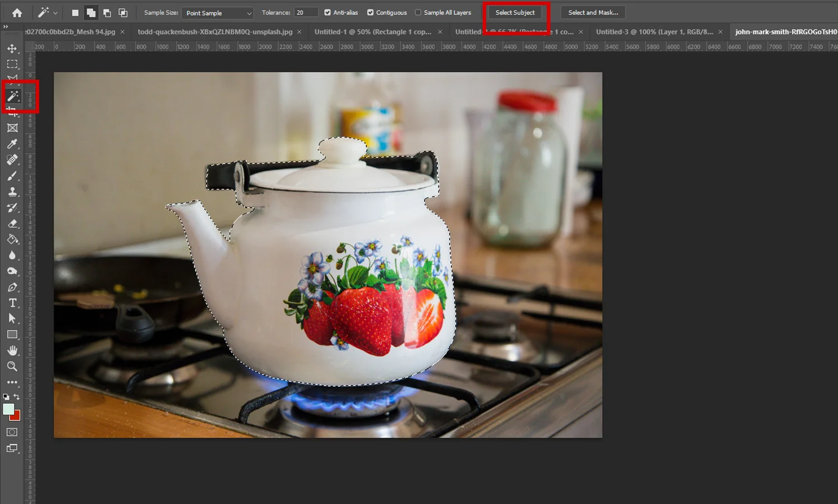The height and width of the screenshot is (504, 838).
Task: Choose the Clone Stamp tool
Action: [12, 192]
